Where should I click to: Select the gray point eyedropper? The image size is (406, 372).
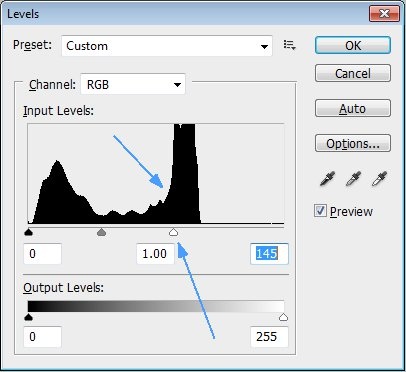coord(353,179)
